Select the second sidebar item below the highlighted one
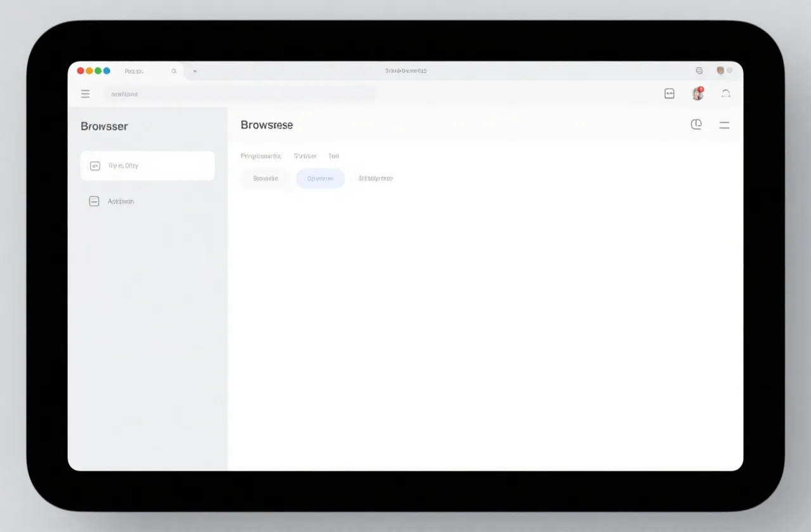The height and width of the screenshot is (532, 811). [120, 201]
